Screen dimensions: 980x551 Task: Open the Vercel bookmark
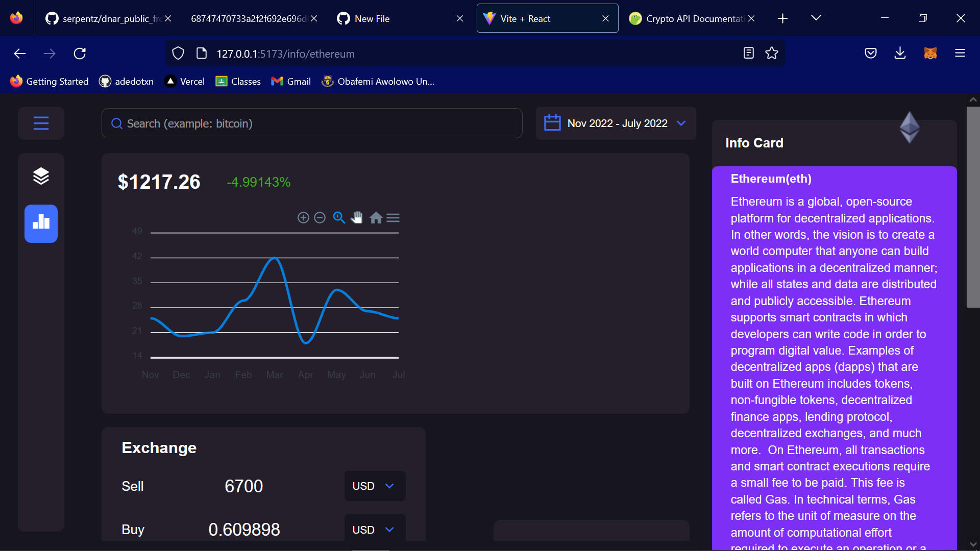click(185, 81)
